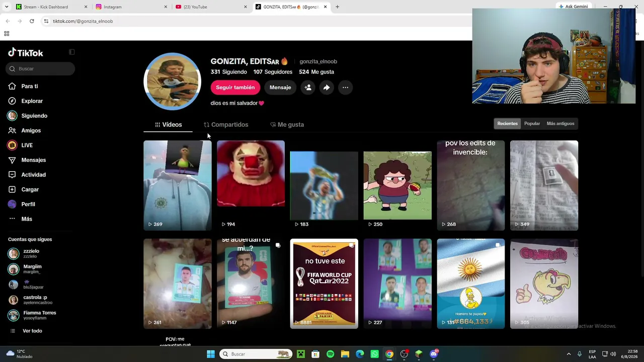Screen dimensions: 644x362
Task: Open the three-dot profile options menu
Action: click(x=345, y=87)
